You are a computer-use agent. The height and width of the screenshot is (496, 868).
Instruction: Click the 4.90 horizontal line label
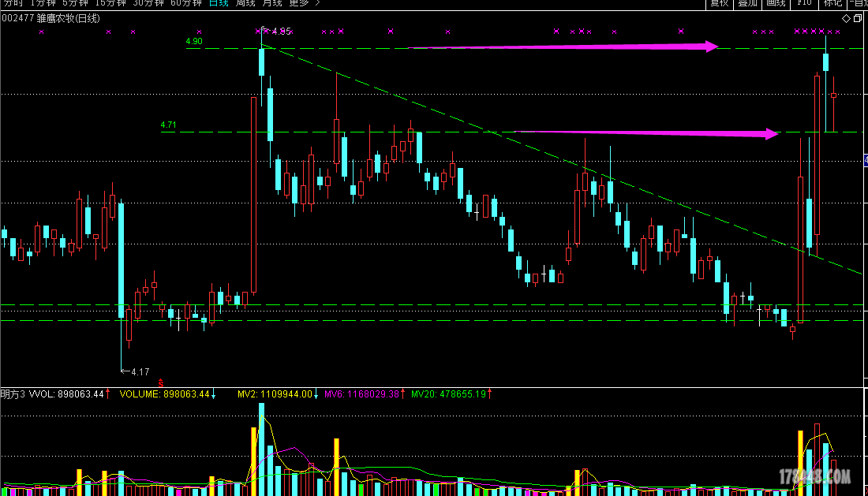194,41
